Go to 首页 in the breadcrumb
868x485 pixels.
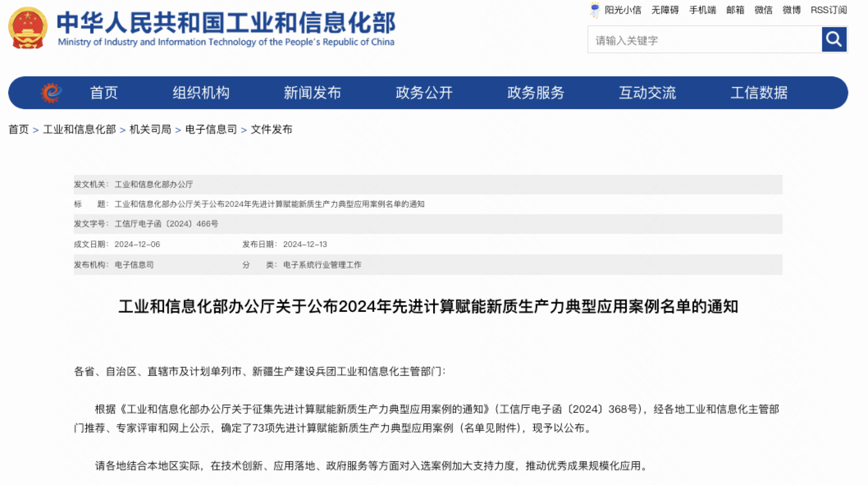coord(18,130)
